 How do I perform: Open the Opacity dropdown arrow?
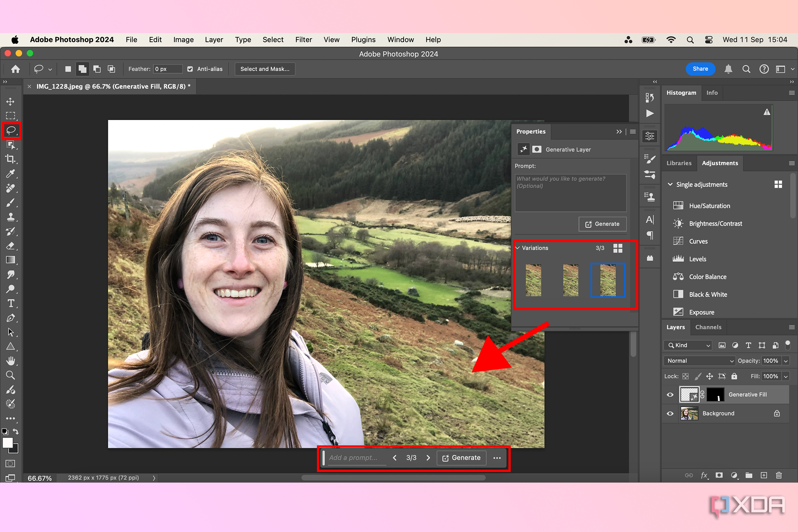786,361
